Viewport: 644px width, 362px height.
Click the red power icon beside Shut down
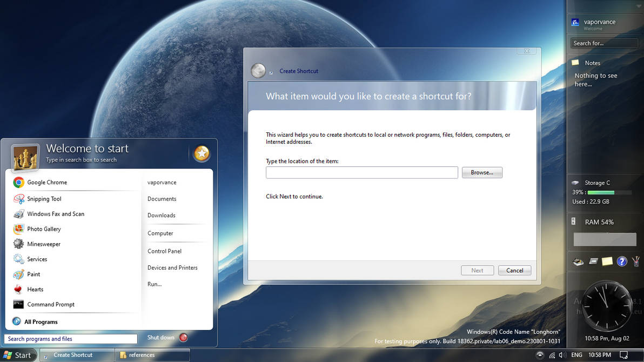pos(184,338)
